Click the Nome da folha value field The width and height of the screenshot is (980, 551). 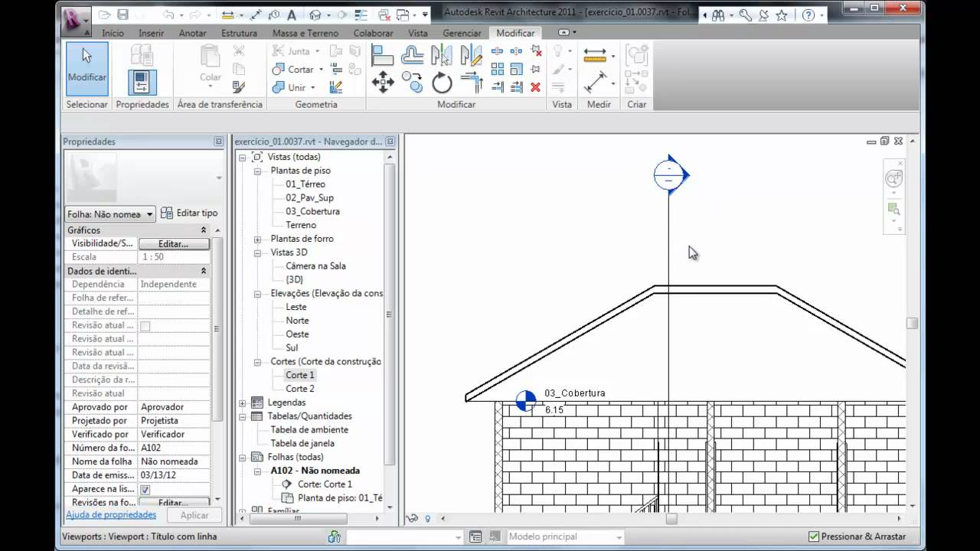[x=174, y=461]
